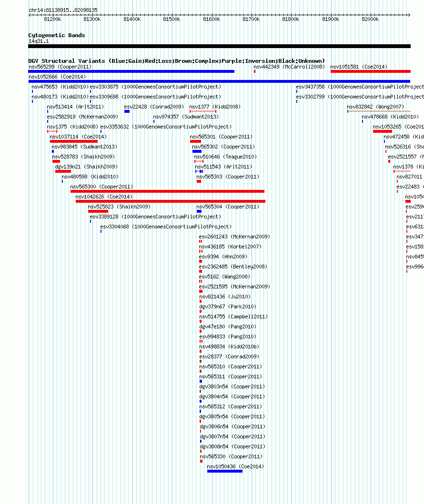Image resolution: width=424 pixels, height=504 pixels.
Task: Click nsv1375 (Kidd2008) label
Action: point(73,127)
